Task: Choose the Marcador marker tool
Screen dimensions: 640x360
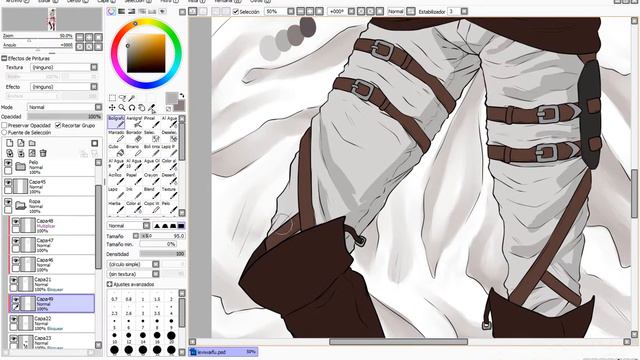Action: 116,136
